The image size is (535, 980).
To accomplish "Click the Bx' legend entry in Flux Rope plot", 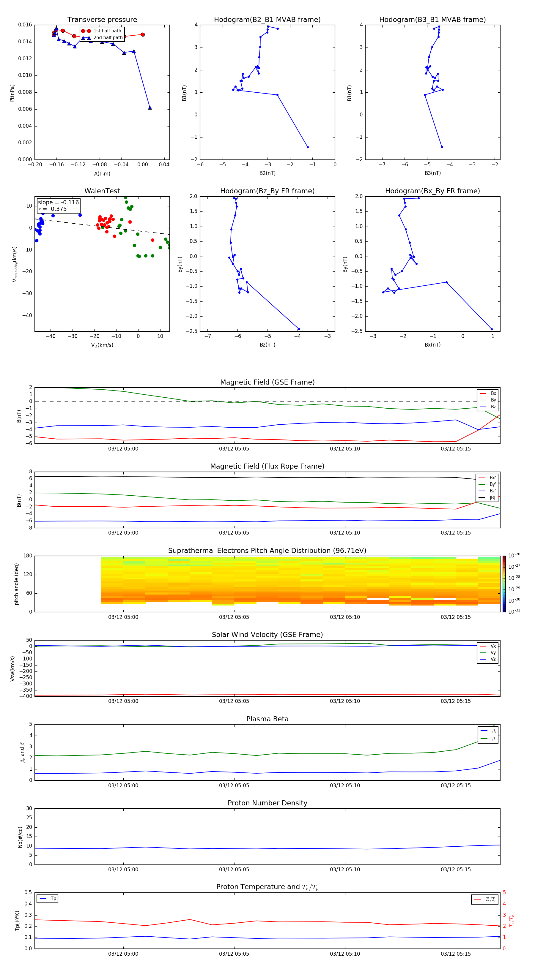I will (487, 478).
